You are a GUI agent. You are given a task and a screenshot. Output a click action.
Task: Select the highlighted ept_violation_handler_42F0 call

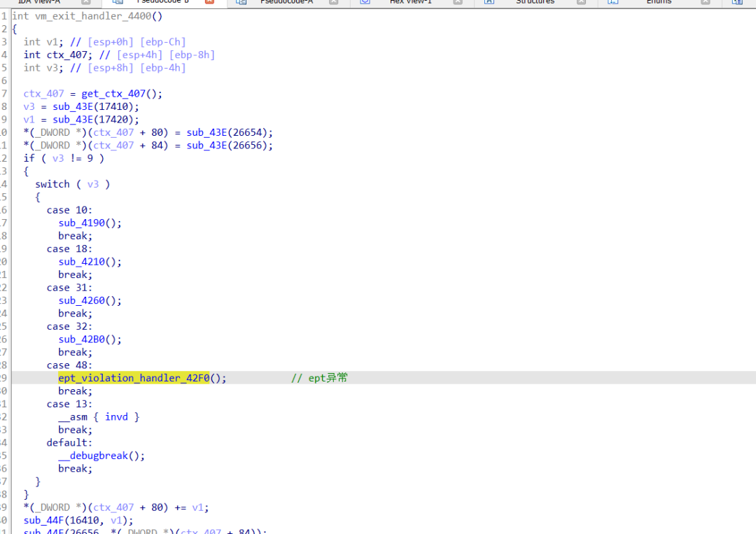134,378
